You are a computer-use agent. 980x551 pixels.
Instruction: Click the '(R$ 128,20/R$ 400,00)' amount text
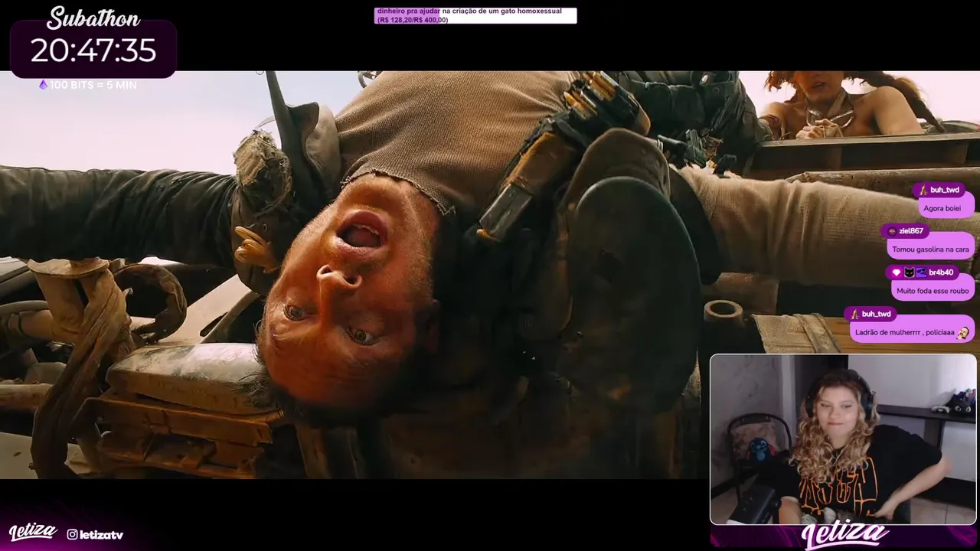coord(413,20)
